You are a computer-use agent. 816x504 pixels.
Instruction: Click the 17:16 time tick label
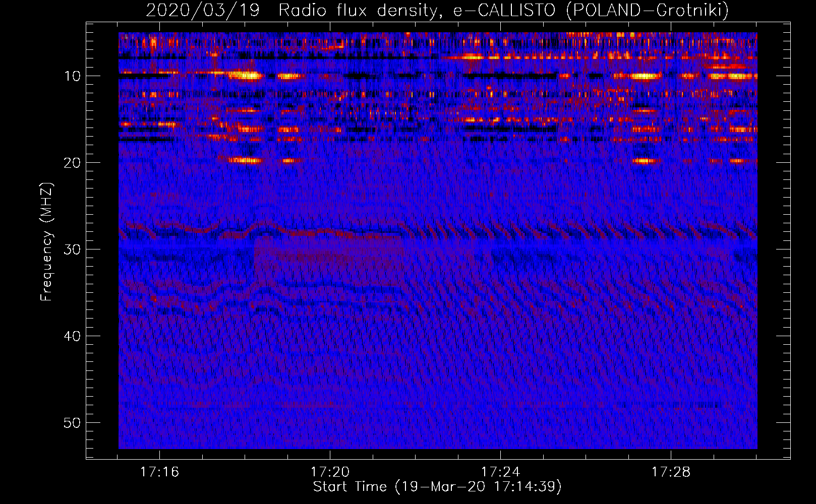click(159, 472)
